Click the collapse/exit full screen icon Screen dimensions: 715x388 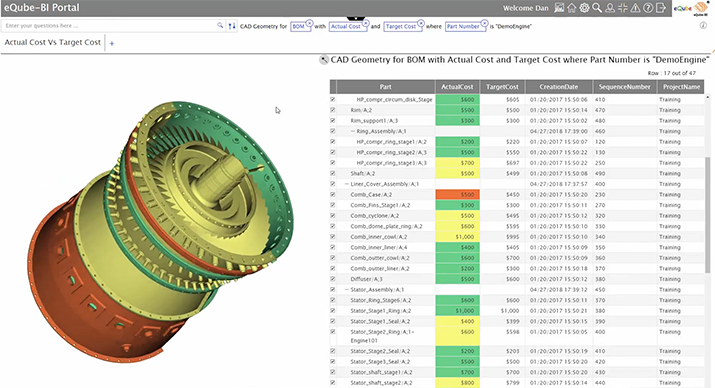point(622,8)
